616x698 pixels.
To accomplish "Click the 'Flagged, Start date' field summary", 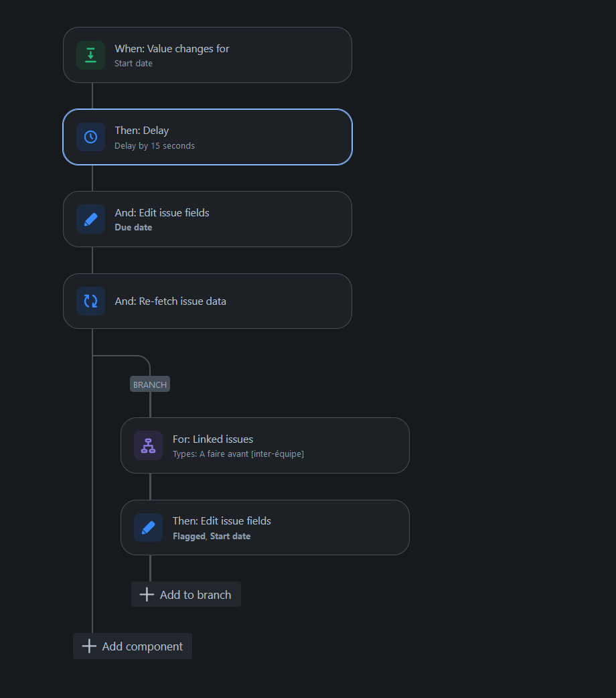I will click(x=212, y=537).
